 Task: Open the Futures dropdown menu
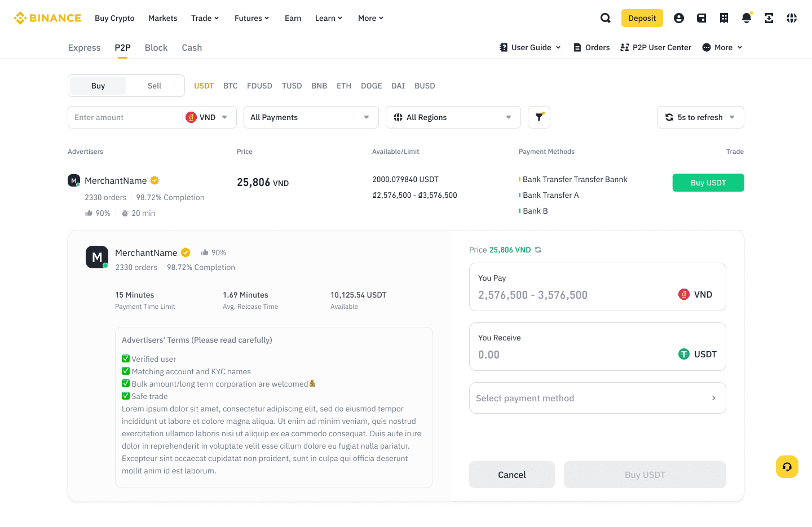point(252,18)
